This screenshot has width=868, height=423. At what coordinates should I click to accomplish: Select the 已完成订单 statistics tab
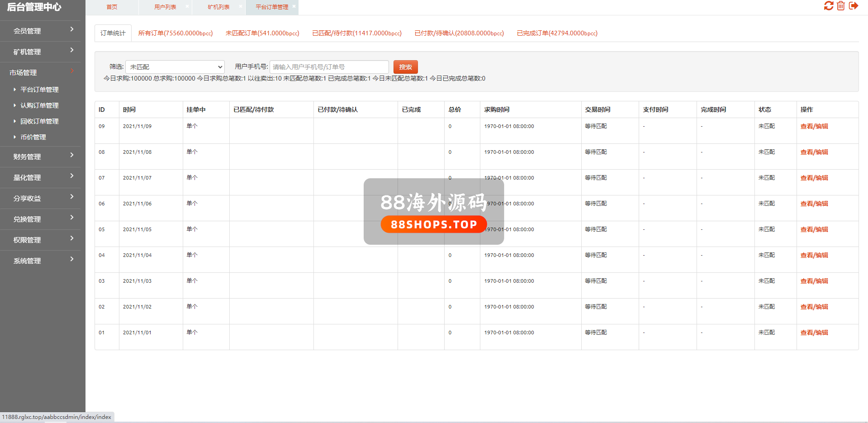(x=557, y=33)
